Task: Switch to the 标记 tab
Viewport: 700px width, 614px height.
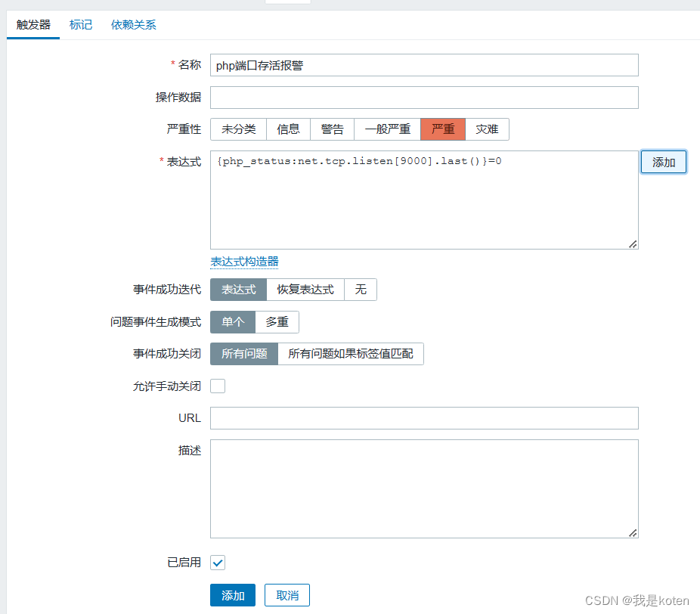Action: 81,25
